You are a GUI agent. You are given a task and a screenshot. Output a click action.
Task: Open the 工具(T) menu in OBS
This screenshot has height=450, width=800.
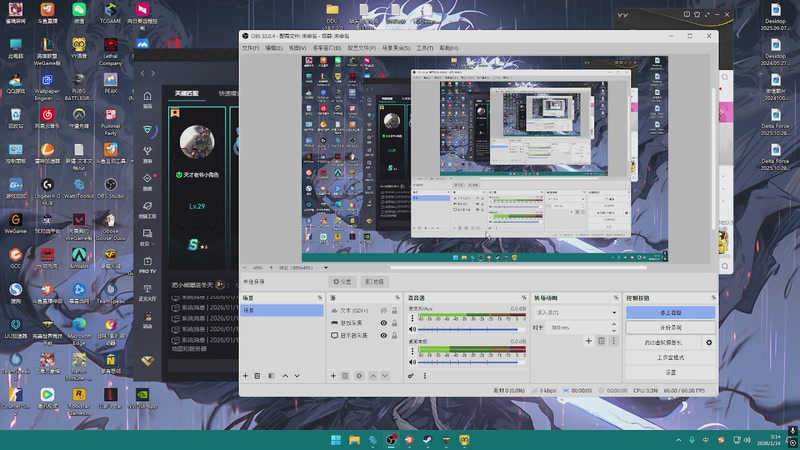[424, 47]
